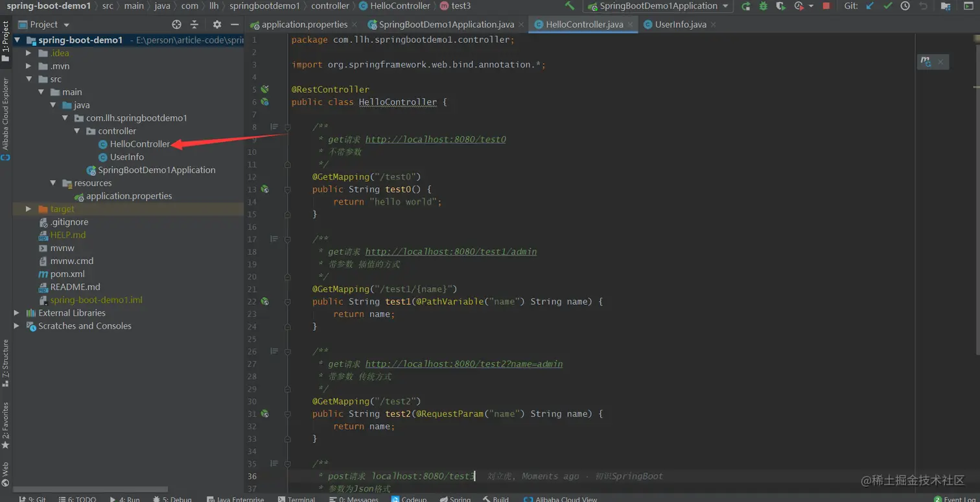Viewport: 980px width, 502px height.
Task: Click Collapse All icon in Project panel
Action: [x=194, y=25]
